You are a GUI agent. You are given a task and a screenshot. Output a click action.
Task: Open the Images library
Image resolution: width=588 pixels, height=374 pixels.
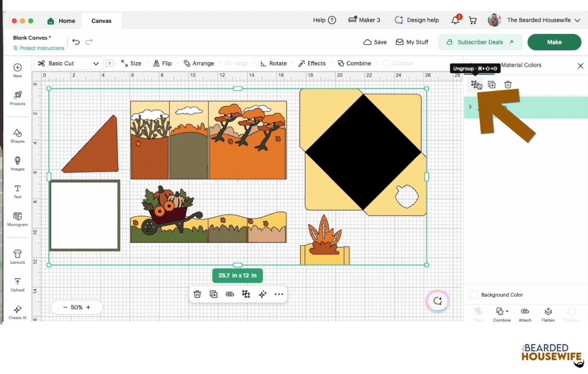click(17, 163)
